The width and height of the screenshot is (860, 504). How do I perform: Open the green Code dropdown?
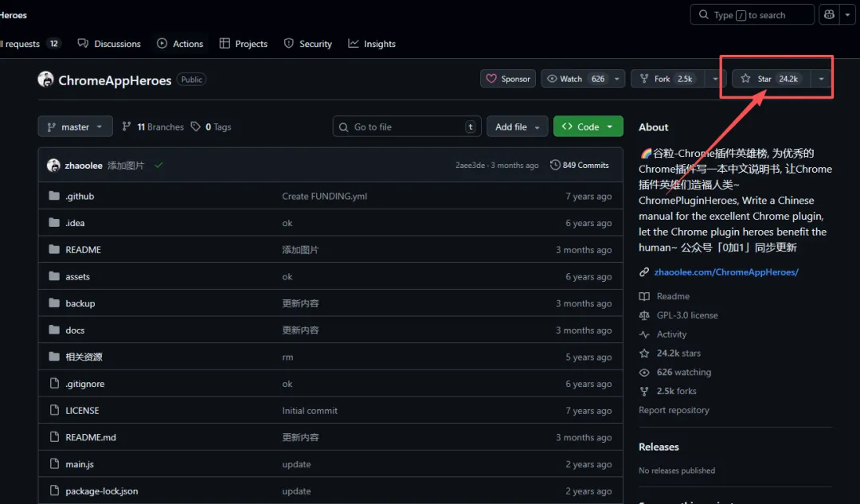point(588,127)
